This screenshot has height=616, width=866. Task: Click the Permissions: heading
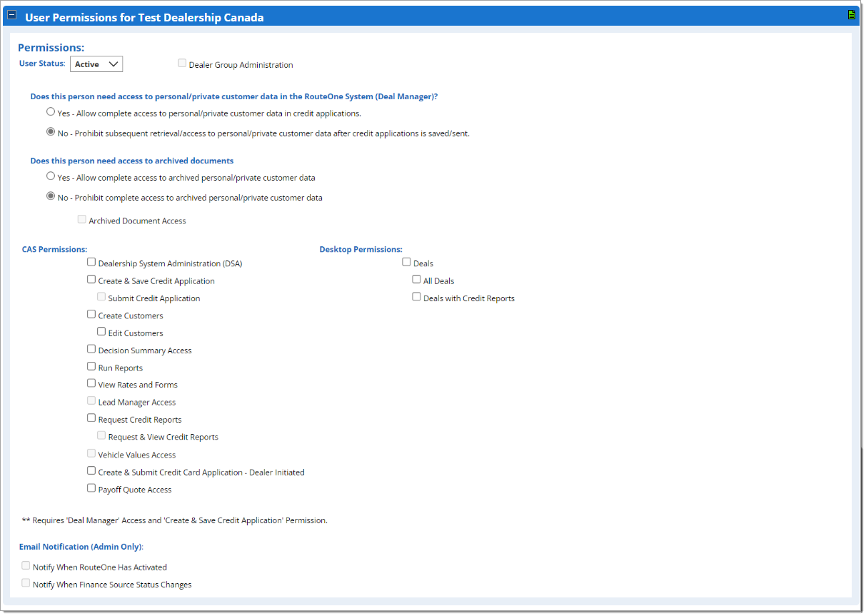tap(51, 48)
